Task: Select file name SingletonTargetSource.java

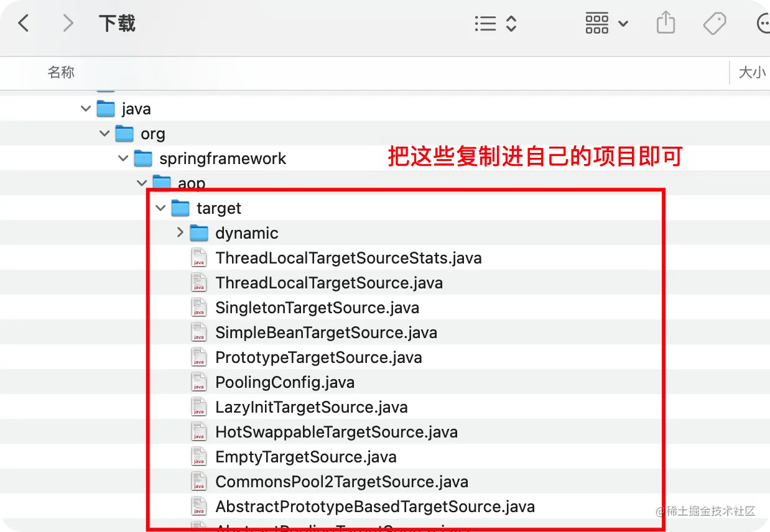Action: [x=317, y=308]
